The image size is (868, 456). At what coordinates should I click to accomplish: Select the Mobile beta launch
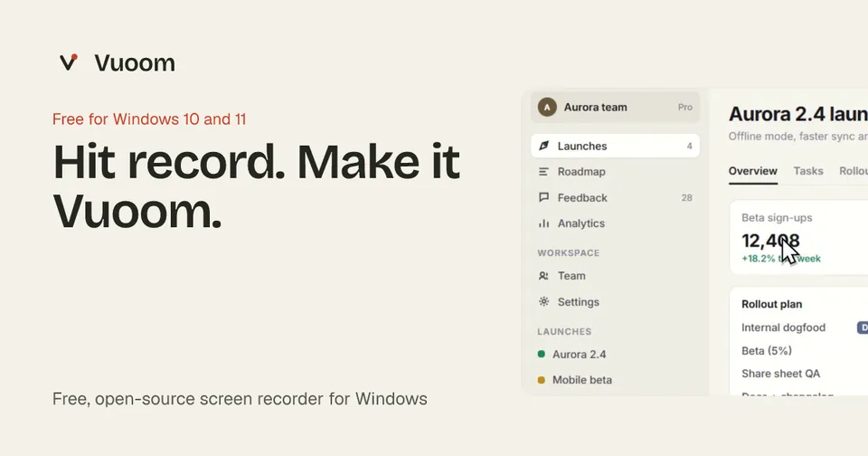coord(615,380)
